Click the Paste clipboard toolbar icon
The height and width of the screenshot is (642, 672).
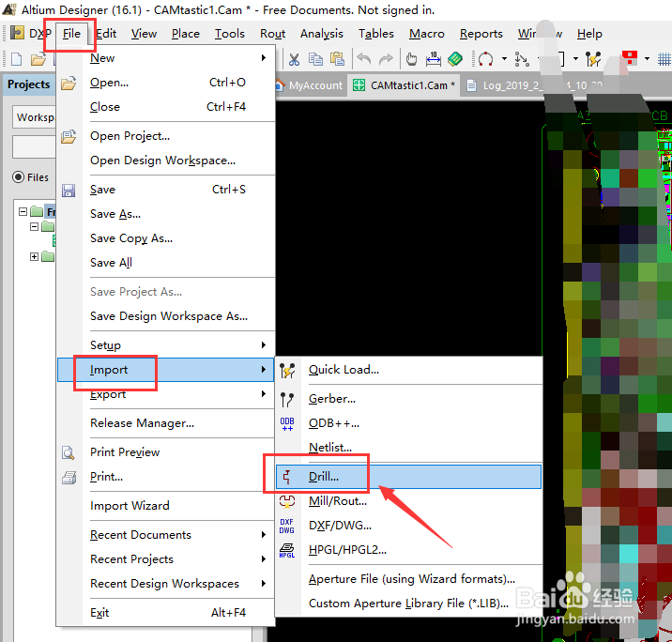coord(338,59)
